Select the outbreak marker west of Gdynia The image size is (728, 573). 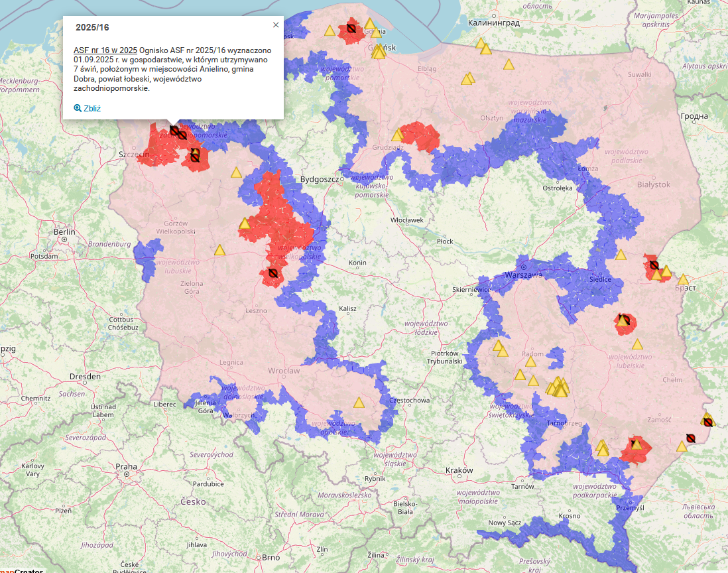[351, 29]
